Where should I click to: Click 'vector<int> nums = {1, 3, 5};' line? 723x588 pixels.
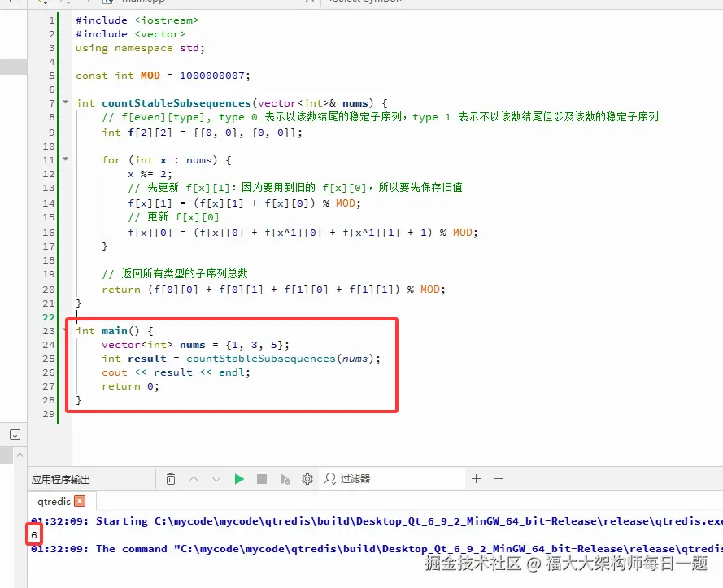(x=195, y=345)
